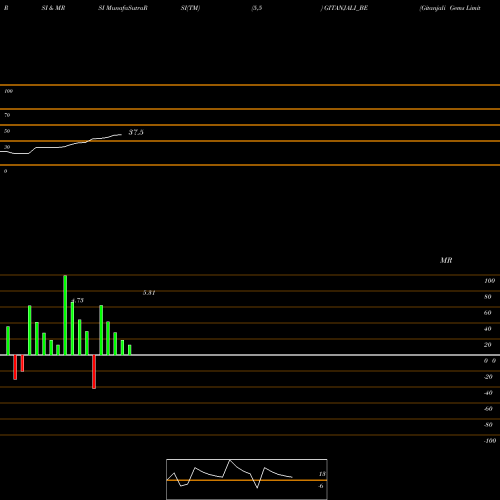500x500 pixels.
Task: Click the longest red negative MR bar
Action: pos(94,372)
